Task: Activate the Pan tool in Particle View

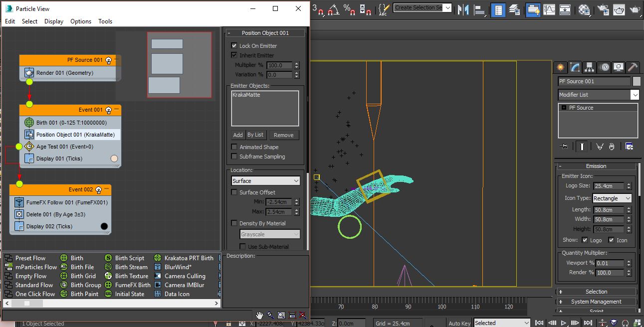Action: point(259,315)
